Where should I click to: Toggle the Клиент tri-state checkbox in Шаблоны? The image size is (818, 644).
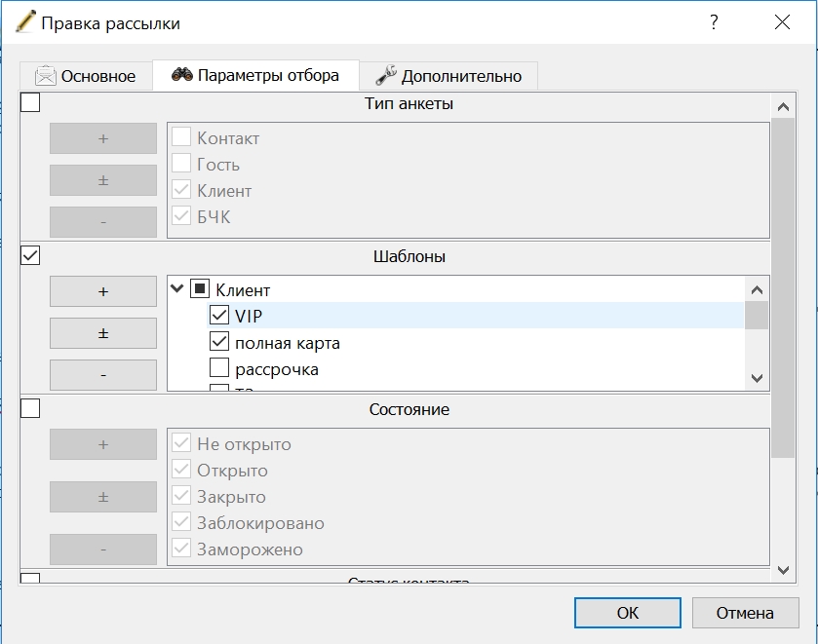pos(200,288)
